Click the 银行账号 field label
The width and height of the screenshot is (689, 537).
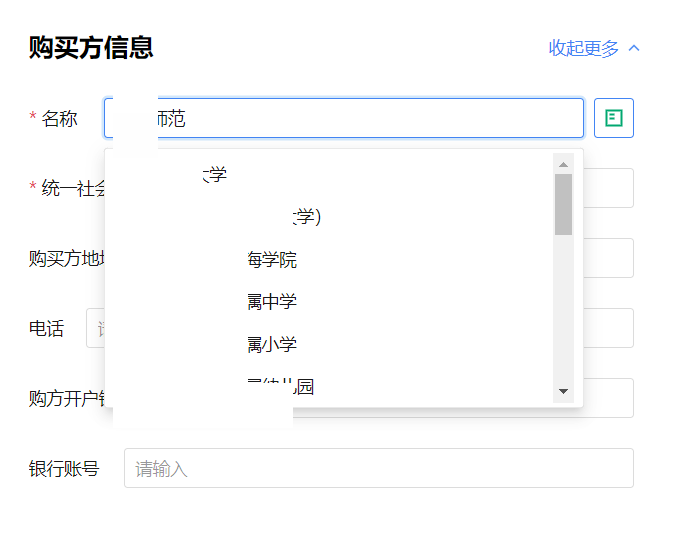coord(64,468)
